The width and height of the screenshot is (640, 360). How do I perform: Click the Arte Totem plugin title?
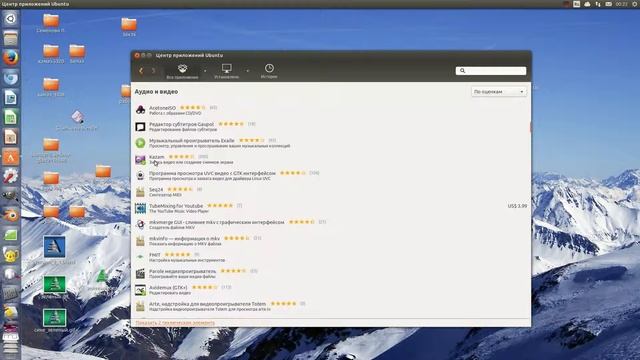pos(207,304)
